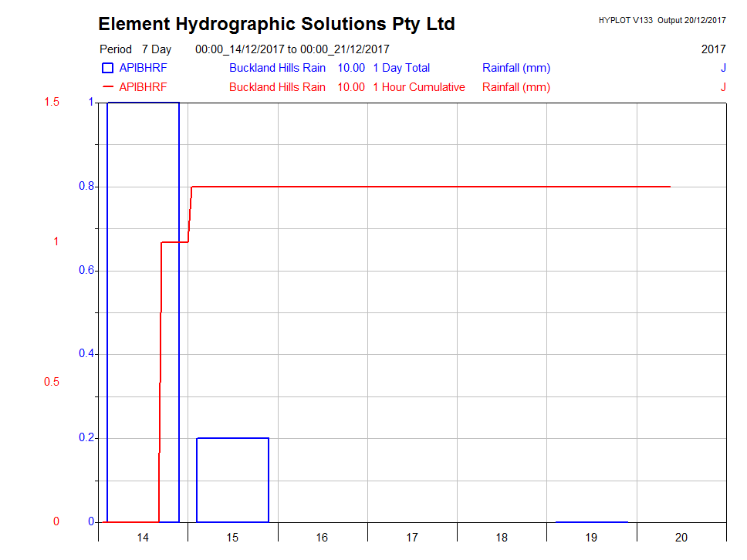Viewport: 747px width, 560px height.
Task: Click the blue APIBHRF series label
Action: pos(143,68)
